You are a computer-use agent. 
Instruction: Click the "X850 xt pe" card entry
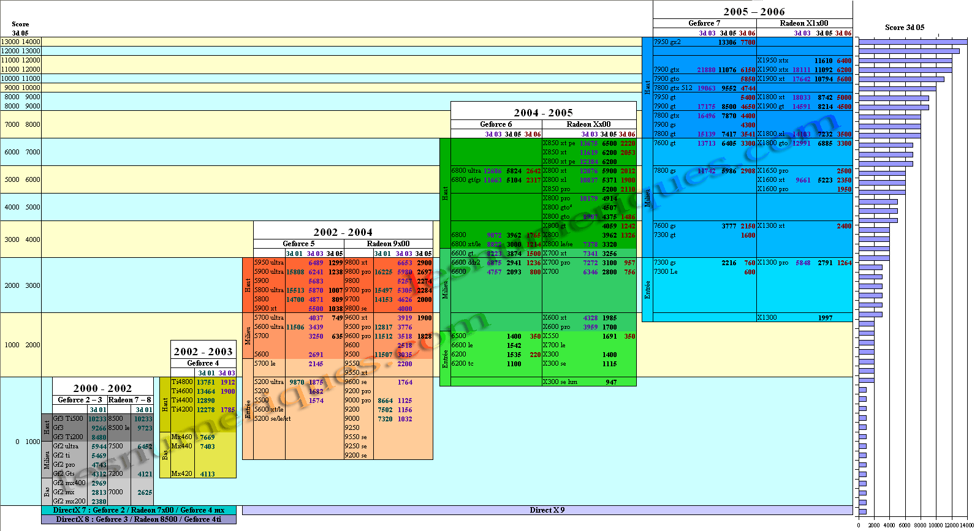[x=559, y=143]
